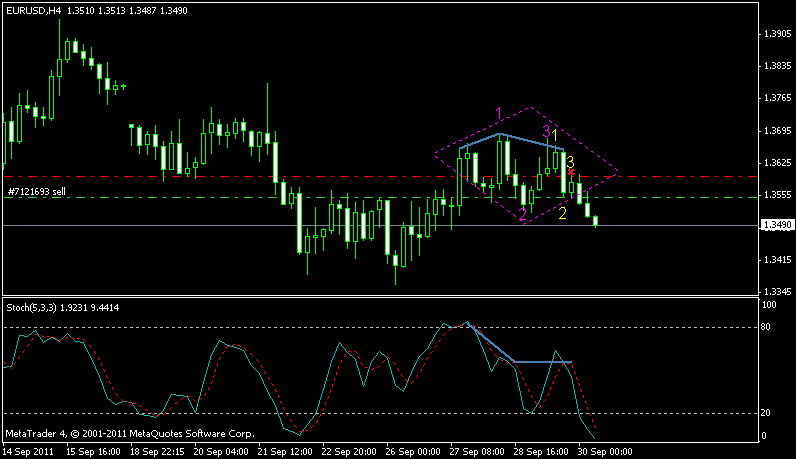Select the yellow "2" wave label
Image resolution: width=796 pixels, height=459 pixels.
tap(562, 214)
